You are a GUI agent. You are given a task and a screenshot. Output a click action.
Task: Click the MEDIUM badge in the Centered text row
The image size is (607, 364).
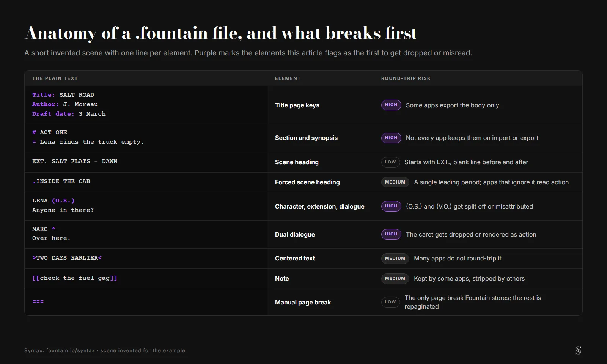pyautogui.click(x=395, y=258)
